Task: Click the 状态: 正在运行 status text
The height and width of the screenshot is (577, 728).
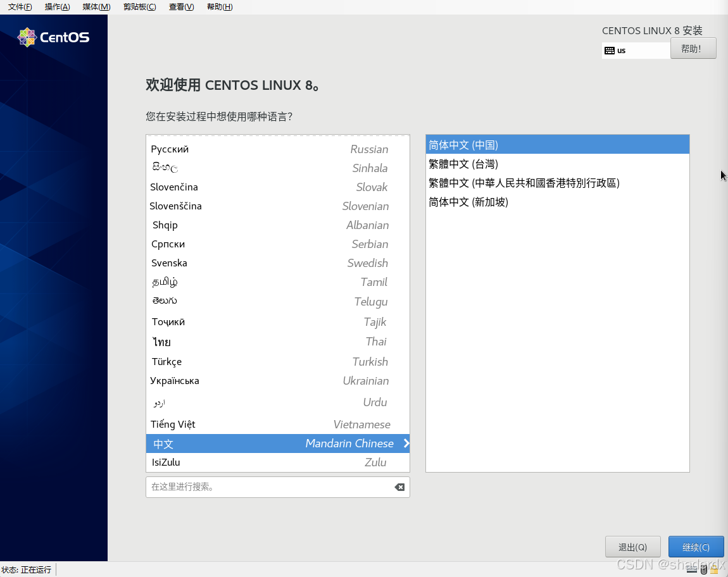Action: (x=27, y=569)
